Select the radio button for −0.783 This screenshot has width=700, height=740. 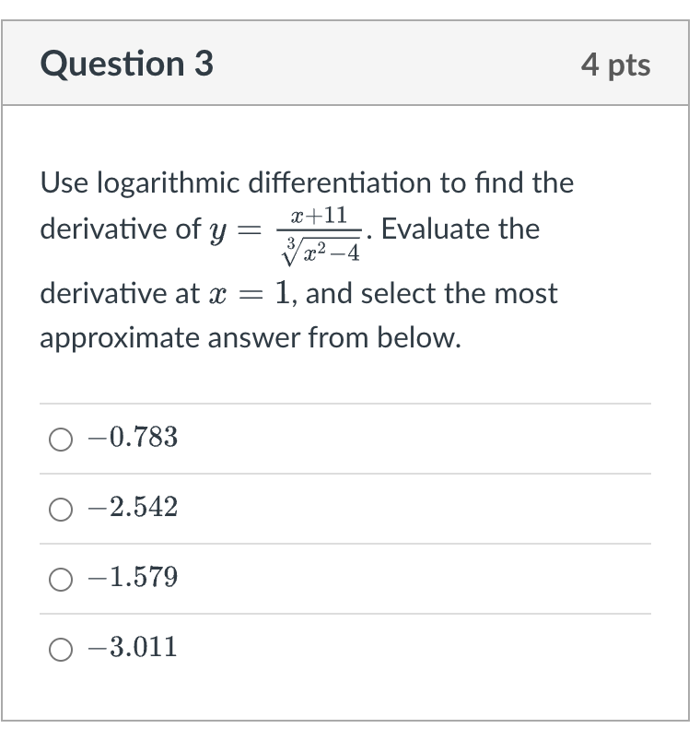[60, 440]
